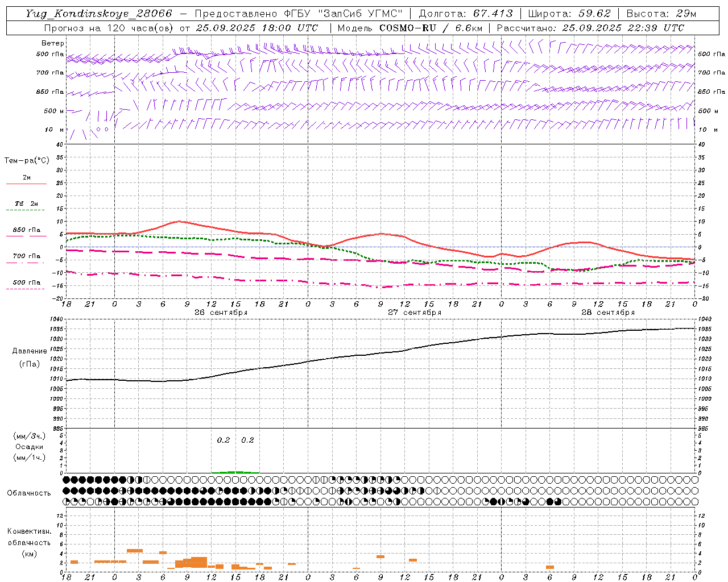Image resolution: width=728 pixels, height=582 pixels.
Task: Click the calculation timestamp Рассчитано: 25.09.2025 22:39 UTC
Action: pos(590,28)
